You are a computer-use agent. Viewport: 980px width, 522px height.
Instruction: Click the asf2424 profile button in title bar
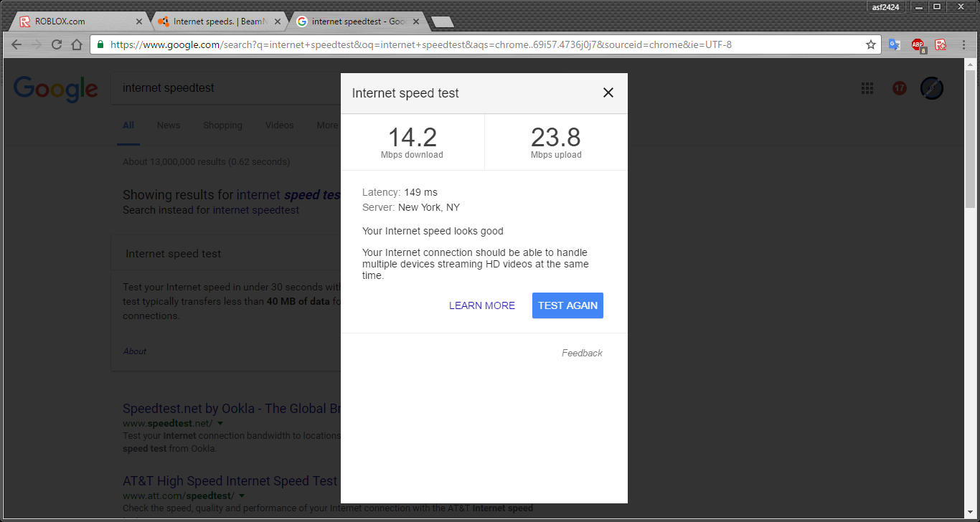[885, 7]
